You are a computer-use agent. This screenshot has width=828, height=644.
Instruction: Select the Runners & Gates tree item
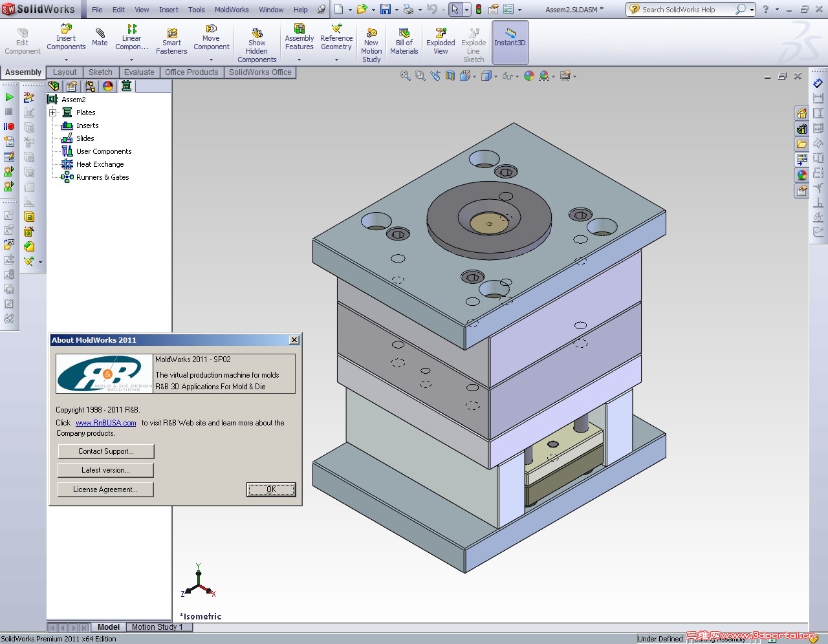tap(102, 177)
